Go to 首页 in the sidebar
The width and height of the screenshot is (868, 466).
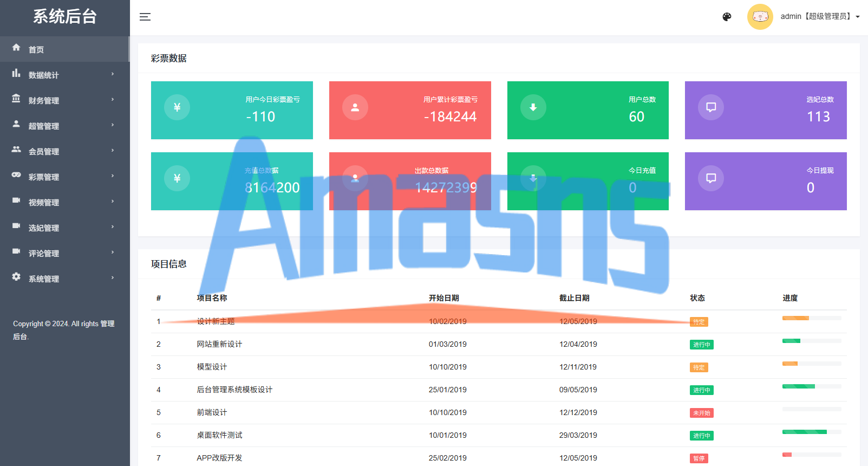(64, 49)
